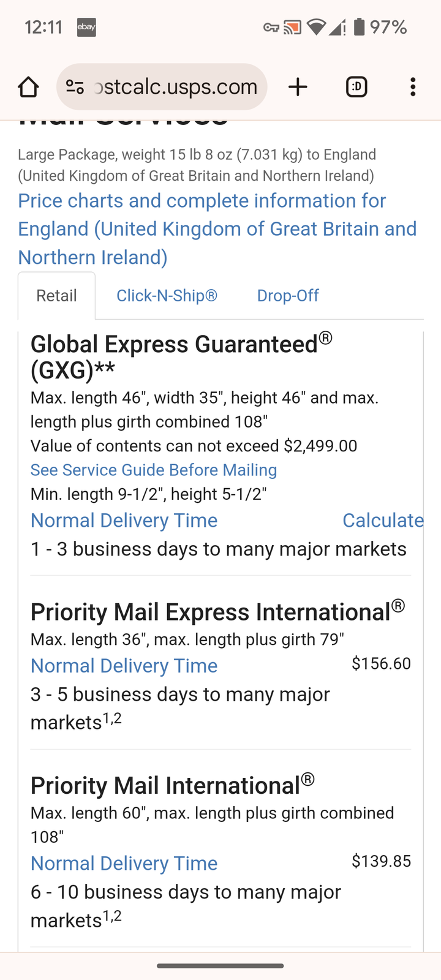Tap the VPN key status icon
The image size is (441, 980).
pos(271,28)
